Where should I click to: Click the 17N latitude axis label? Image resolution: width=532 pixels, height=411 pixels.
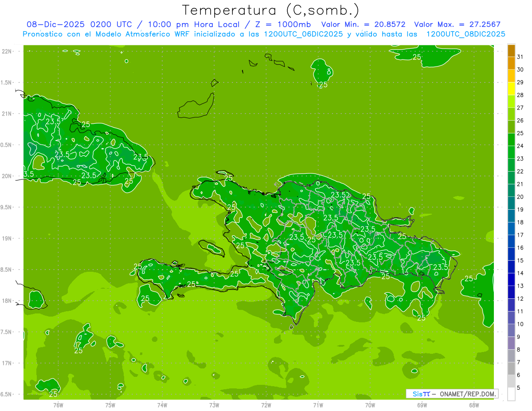pos(8,363)
